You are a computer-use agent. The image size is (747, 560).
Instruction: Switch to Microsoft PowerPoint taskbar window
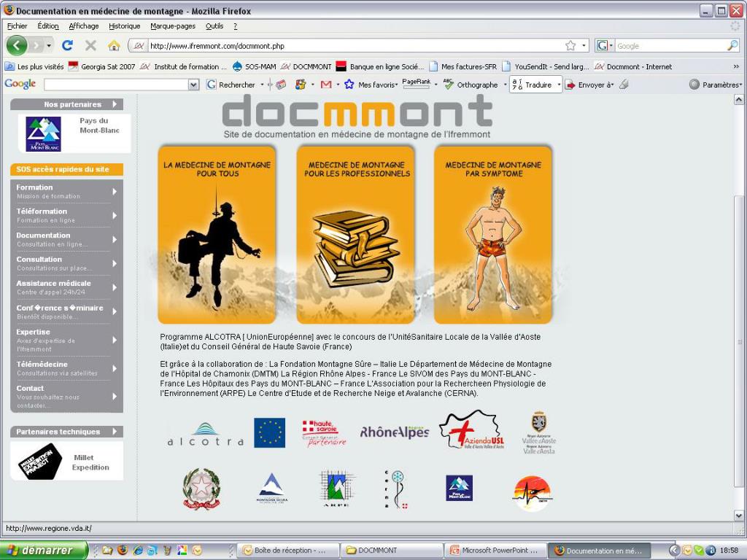coord(495,551)
